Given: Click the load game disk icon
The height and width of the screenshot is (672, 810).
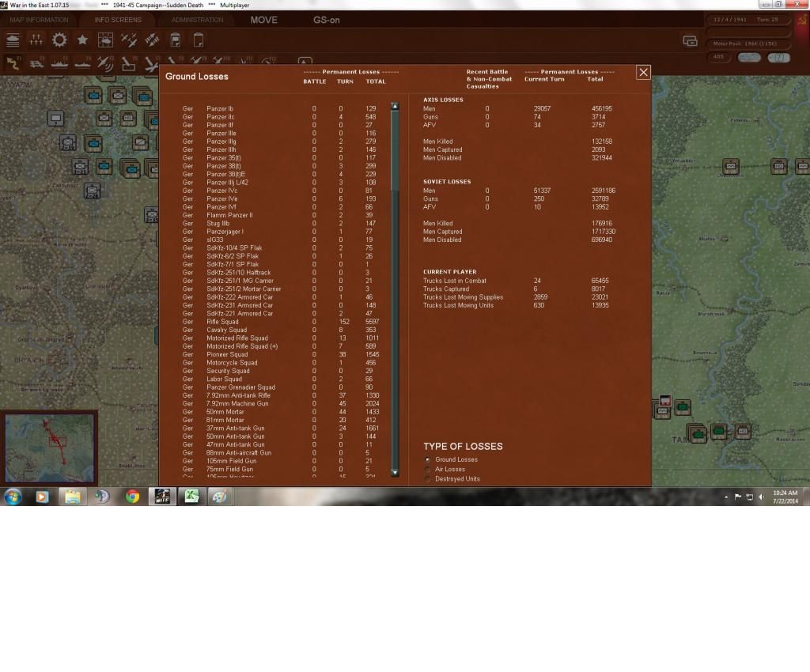Looking at the screenshot, I should coord(199,40).
